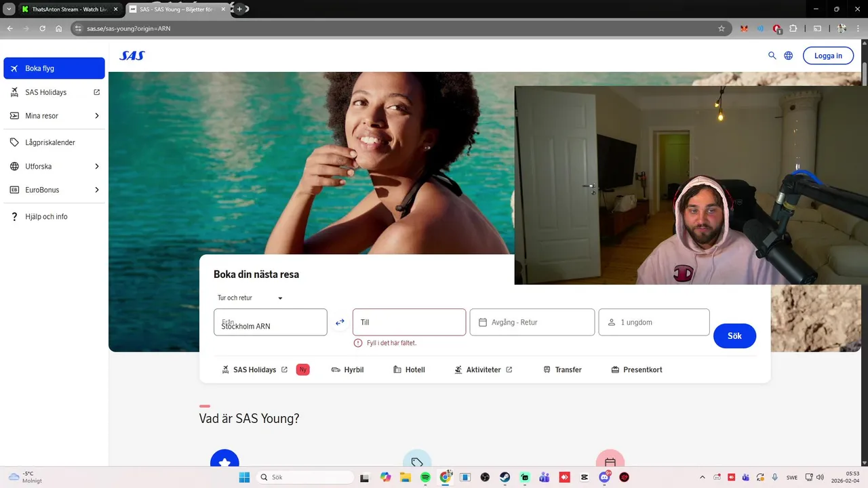
Task: Click the SAS logo in the header
Action: (x=132, y=56)
